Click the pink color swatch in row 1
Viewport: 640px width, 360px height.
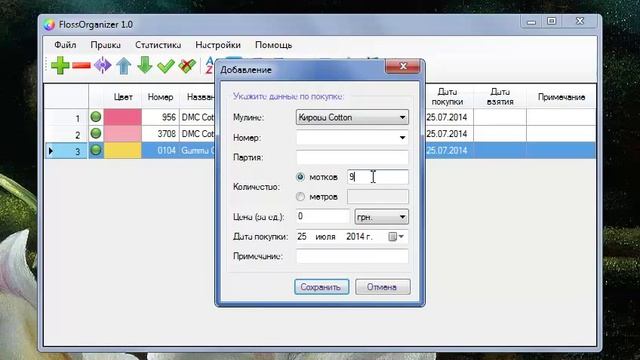point(122,117)
